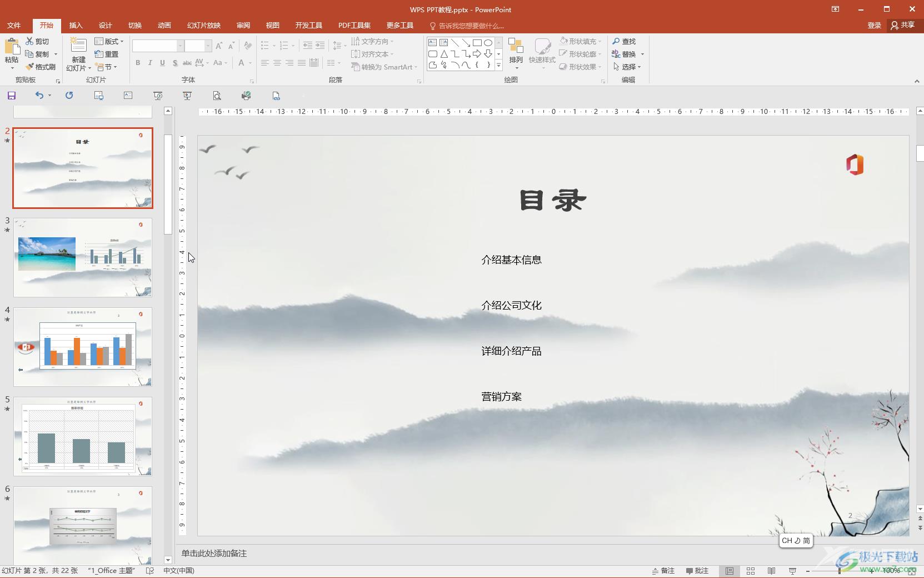Click the zoom out minus button
The image size is (924, 578).
point(808,571)
